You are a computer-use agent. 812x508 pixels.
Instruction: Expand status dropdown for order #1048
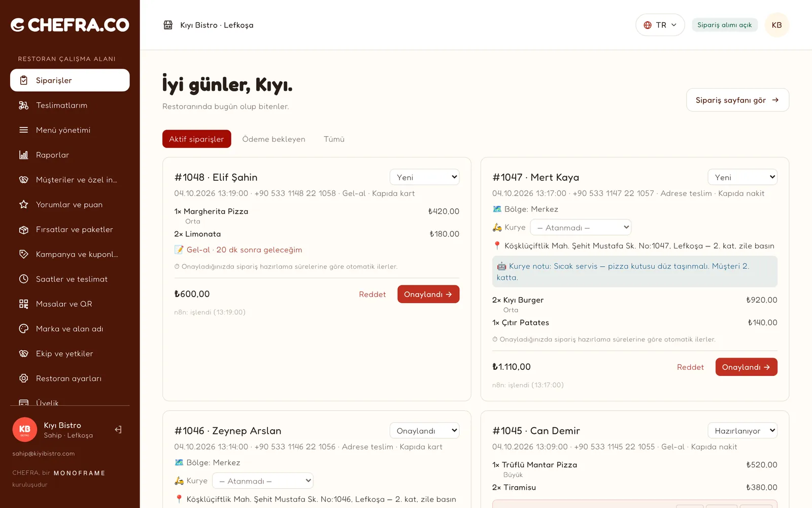(x=424, y=177)
